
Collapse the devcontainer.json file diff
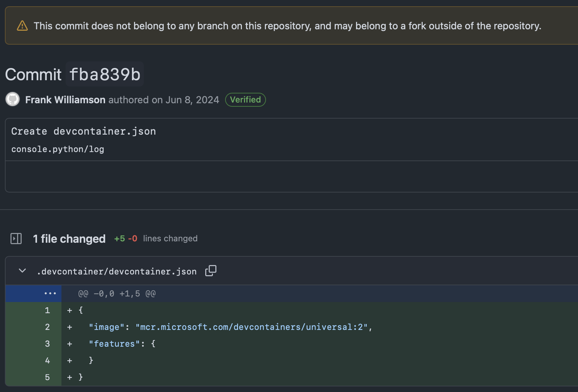tap(22, 271)
